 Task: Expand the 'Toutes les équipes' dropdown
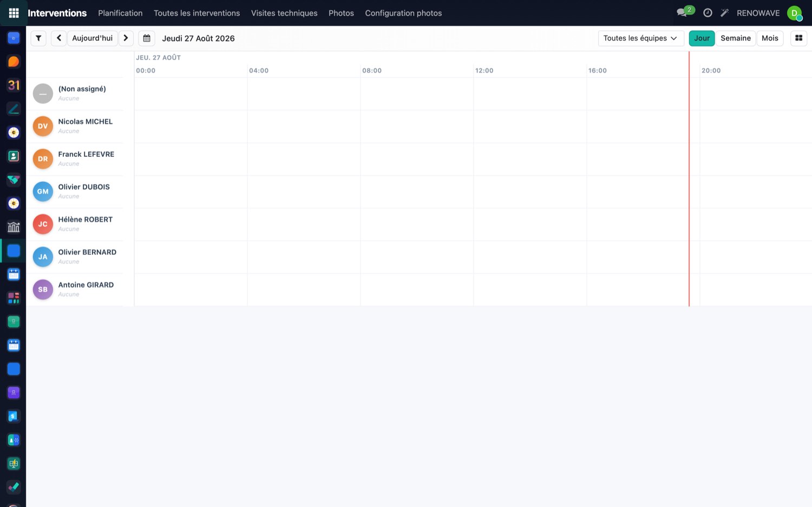point(641,38)
